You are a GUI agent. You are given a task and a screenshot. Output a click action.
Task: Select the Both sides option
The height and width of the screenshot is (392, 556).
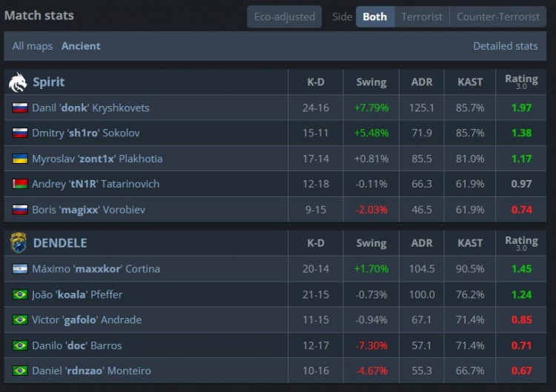pyautogui.click(x=375, y=16)
